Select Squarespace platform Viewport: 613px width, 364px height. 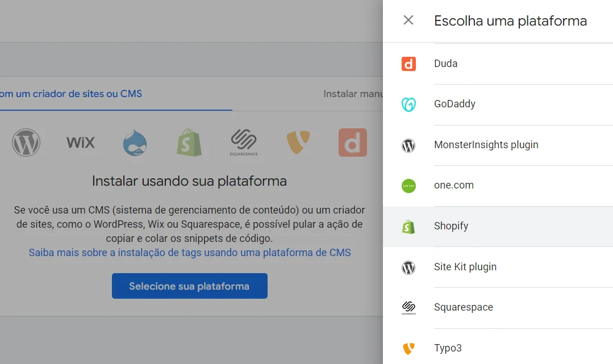point(498,308)
